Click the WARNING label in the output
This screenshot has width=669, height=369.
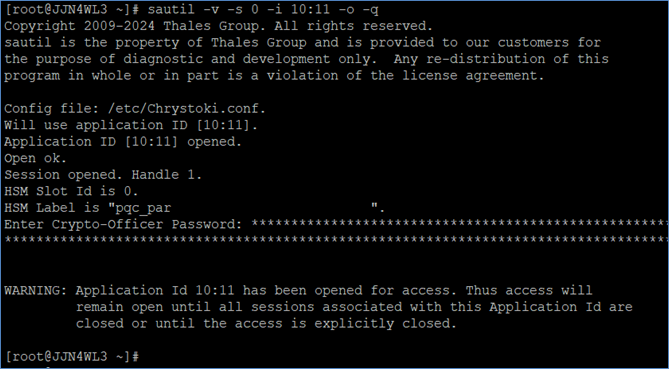click(x=36, y=291)
